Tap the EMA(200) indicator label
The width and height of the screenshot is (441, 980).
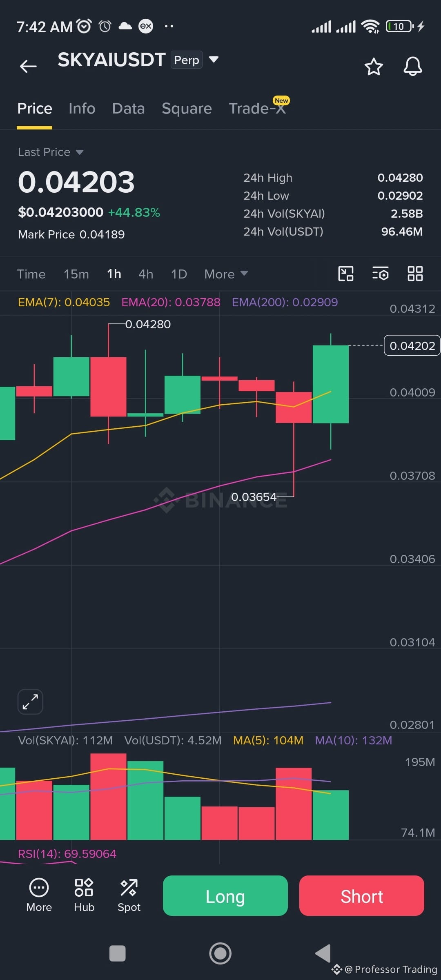pos(285,302)
